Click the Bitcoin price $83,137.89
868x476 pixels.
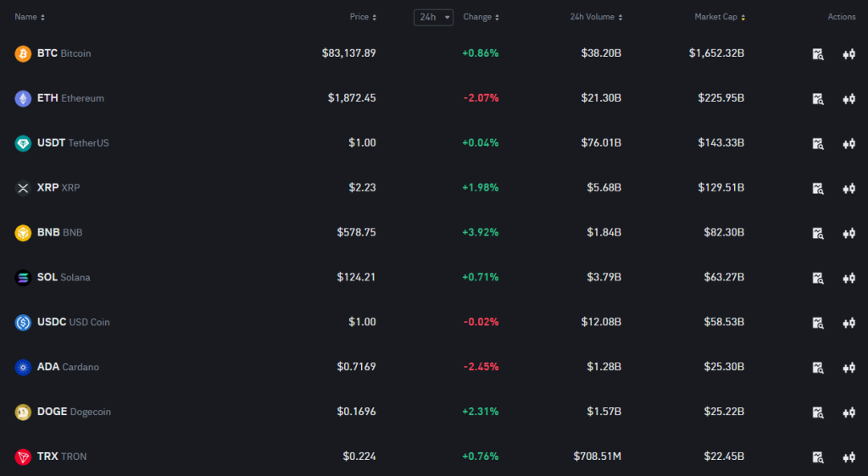click(348, 53)
